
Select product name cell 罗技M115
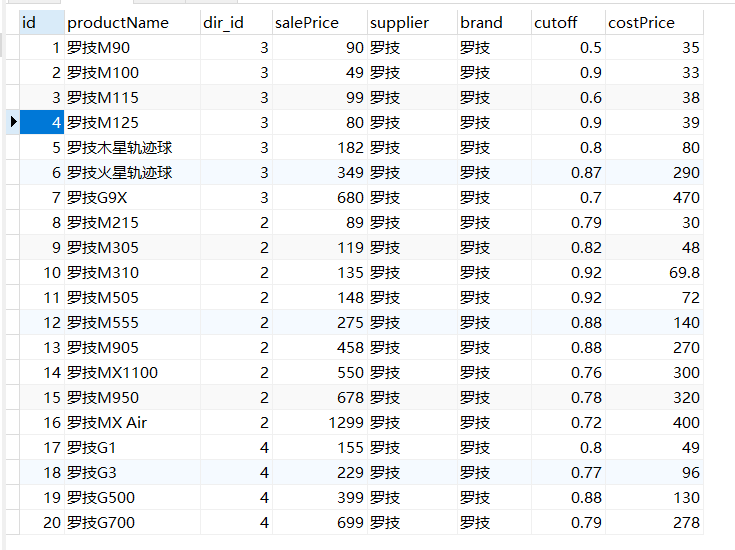(132, 98)
